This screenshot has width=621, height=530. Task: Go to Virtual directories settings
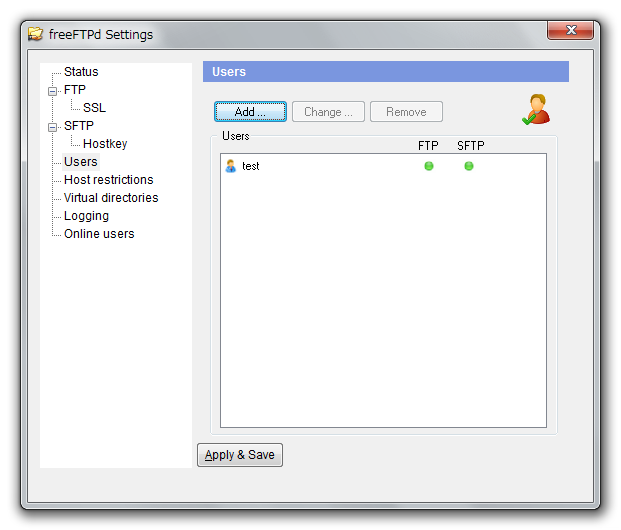(x=111, y=198)
